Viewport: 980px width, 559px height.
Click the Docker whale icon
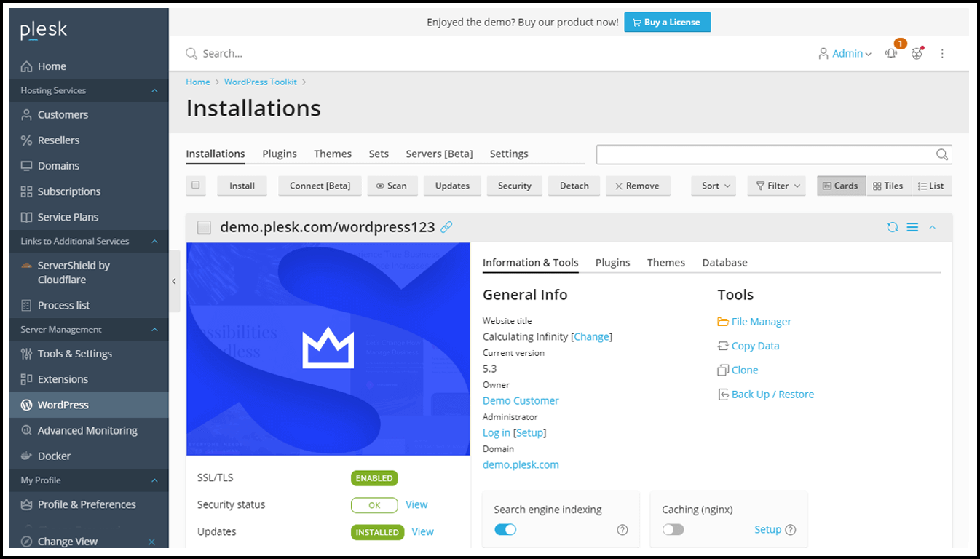pyautogui.click(x=26, y=456)
